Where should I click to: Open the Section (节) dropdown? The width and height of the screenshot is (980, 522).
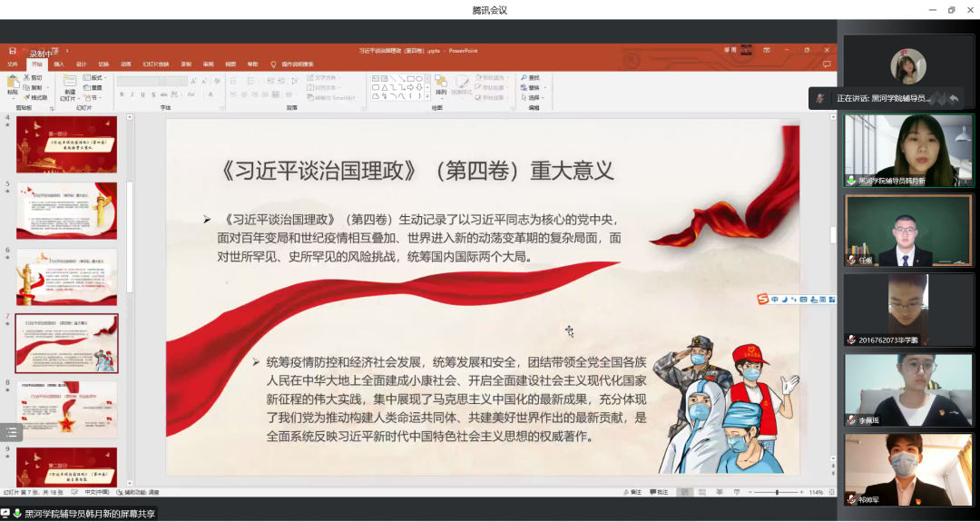point(93,97)
